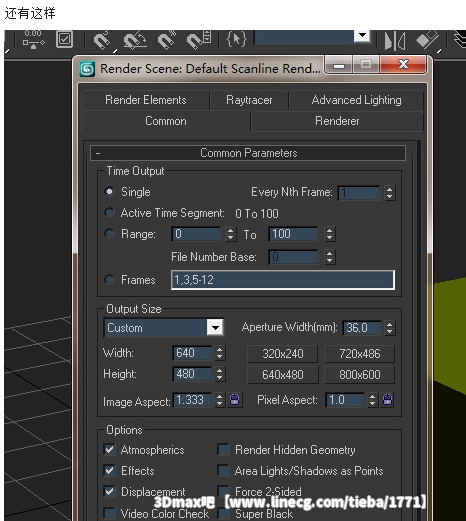Click the Height value field
466x521 pixels.
point(192,374)
